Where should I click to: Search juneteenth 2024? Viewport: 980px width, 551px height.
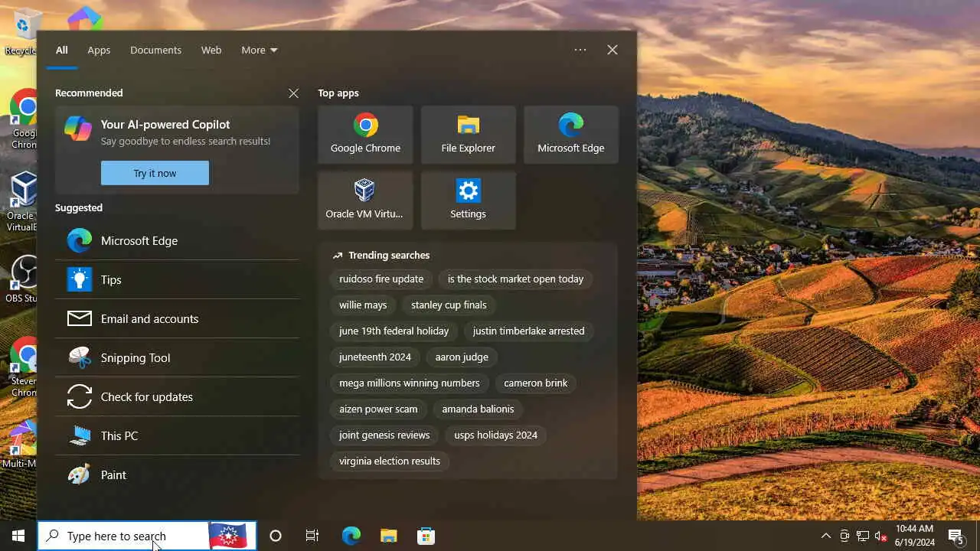pyautogui.click(x=375, y=357)
